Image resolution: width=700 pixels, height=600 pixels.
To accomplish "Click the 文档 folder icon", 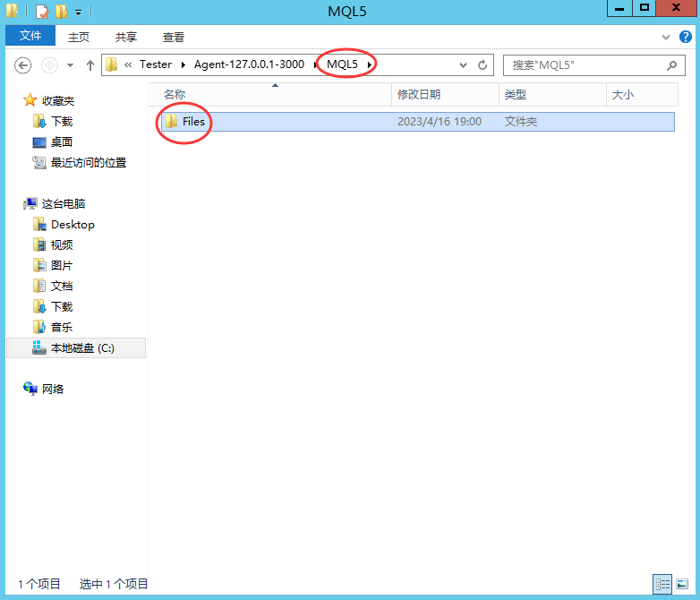I will [39, 286].
